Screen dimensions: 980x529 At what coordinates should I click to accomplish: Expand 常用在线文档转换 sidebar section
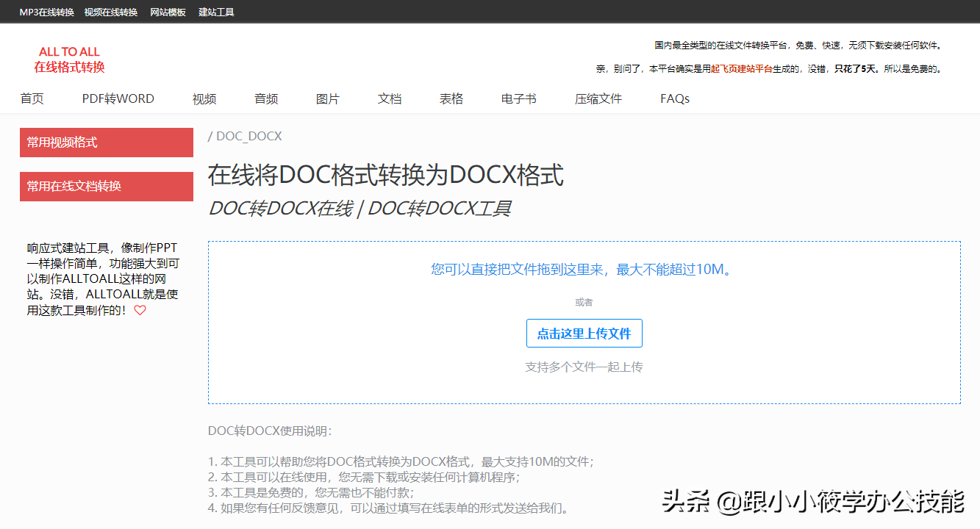[x=107, y=187]
